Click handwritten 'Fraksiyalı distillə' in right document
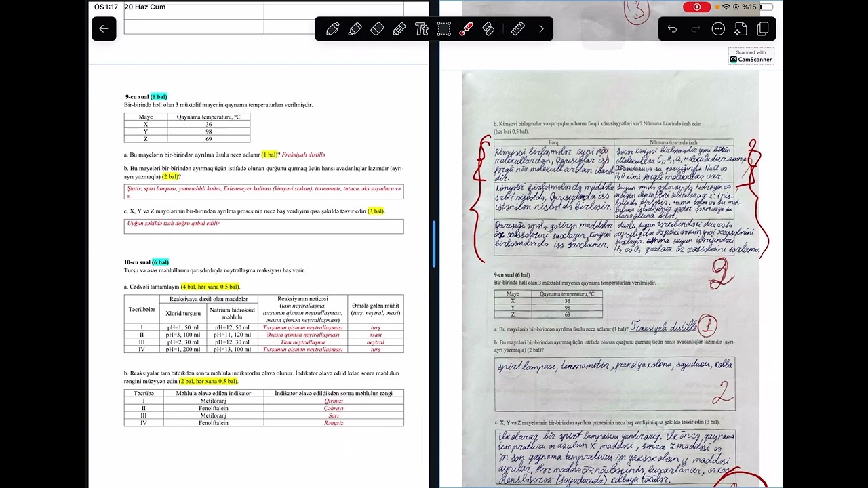The image size is (868, 488). [x=664, y=327]
